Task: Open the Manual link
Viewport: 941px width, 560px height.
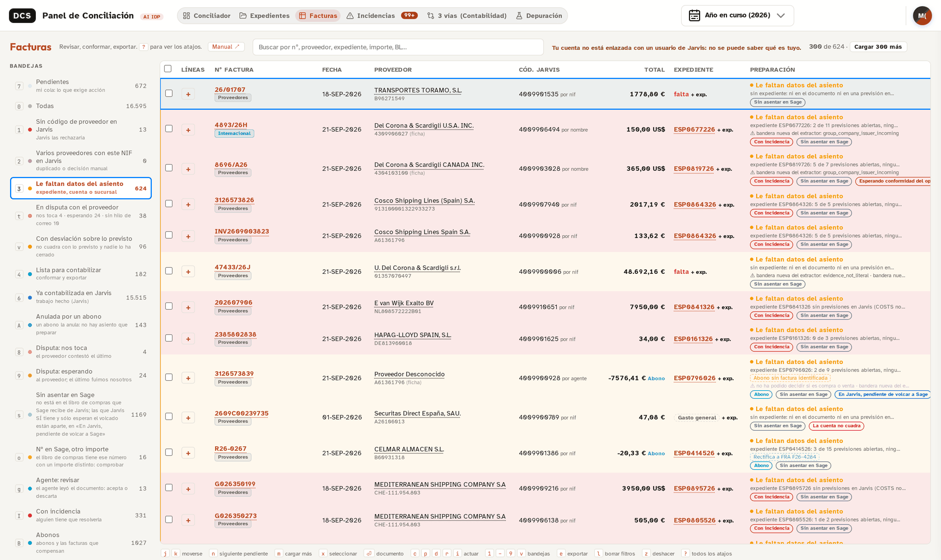Action: point(226,47)
